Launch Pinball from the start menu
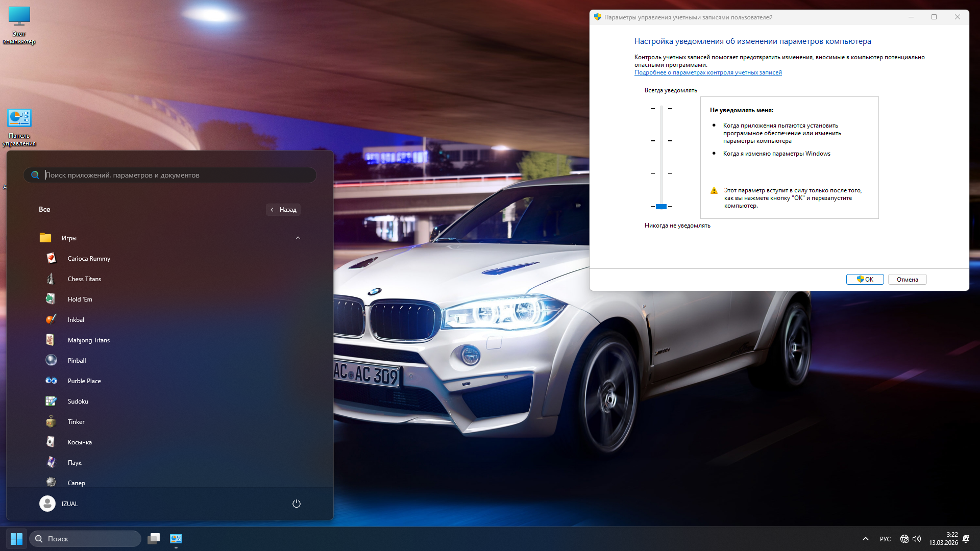 click(x=77, y=361)
